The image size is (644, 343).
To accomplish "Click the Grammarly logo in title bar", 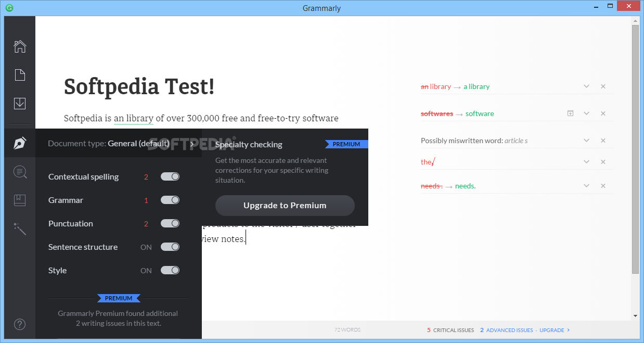I will click(9, 8).
